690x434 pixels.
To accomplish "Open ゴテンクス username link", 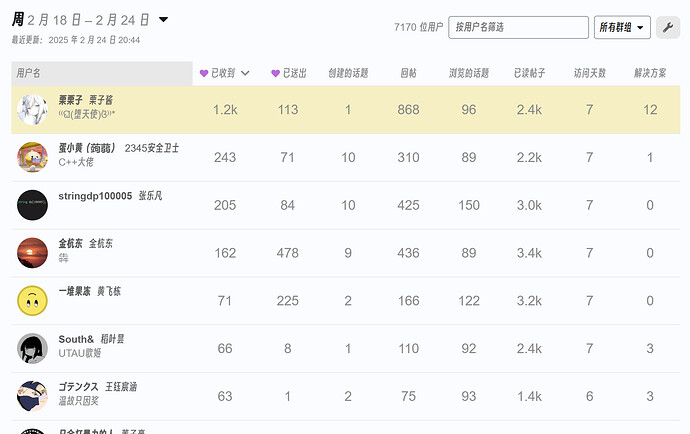I will [x=78, y=387].
